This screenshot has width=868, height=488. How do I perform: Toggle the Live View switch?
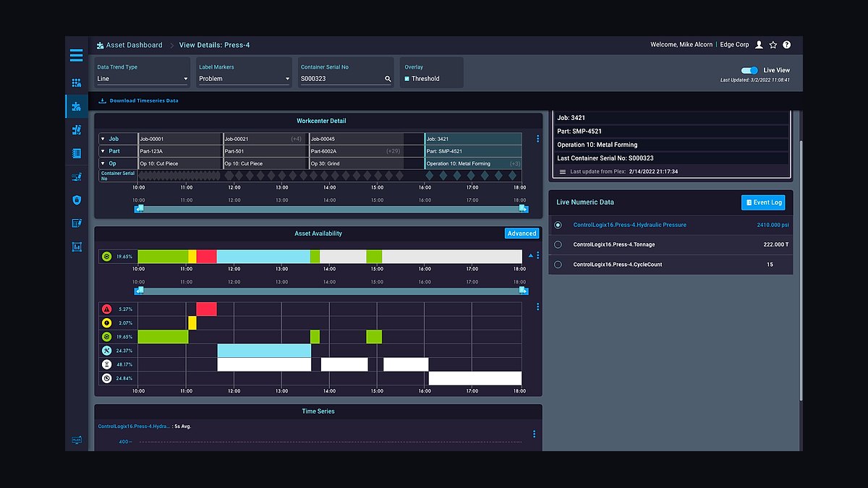[749, 70]
